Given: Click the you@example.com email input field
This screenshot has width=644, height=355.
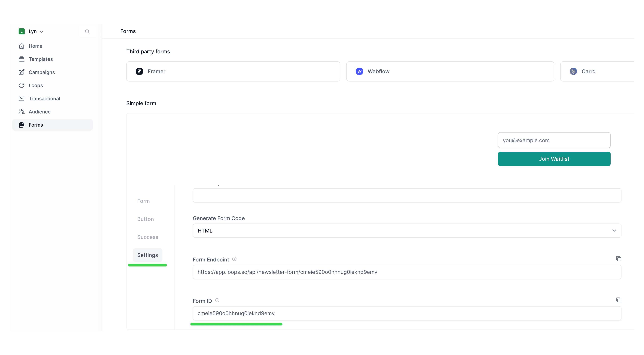Looking at the screenshot, I should pyautogui.click(x=554, y=140).
